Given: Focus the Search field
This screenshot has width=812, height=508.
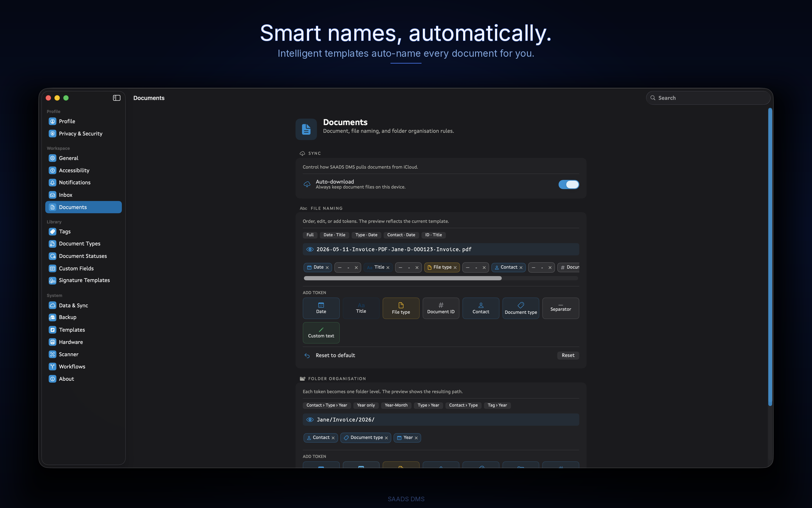Looking at the screenshot, I should click(x=708, y=98).
